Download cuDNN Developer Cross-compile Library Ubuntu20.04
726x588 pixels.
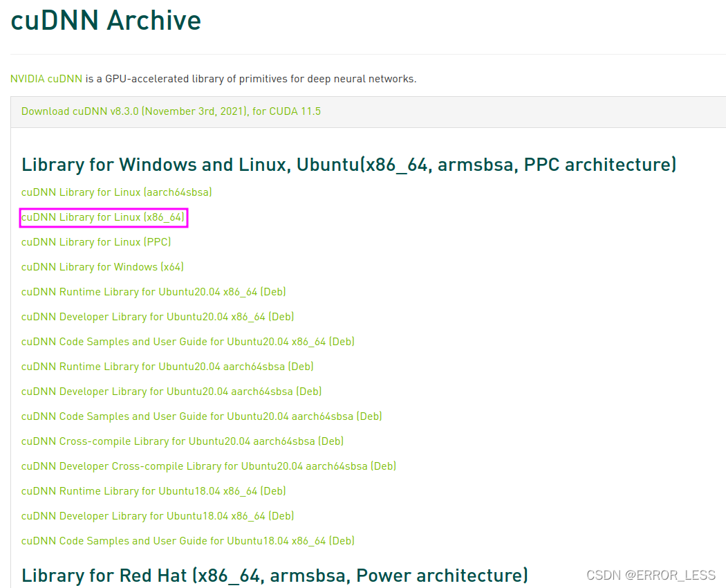(x=209, y=466)
